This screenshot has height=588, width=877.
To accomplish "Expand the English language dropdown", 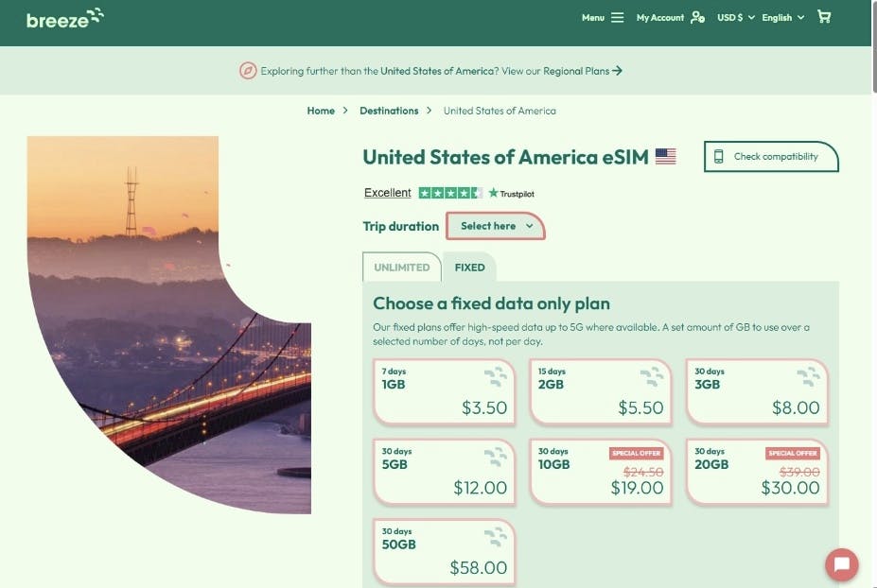I will (782, 17).
